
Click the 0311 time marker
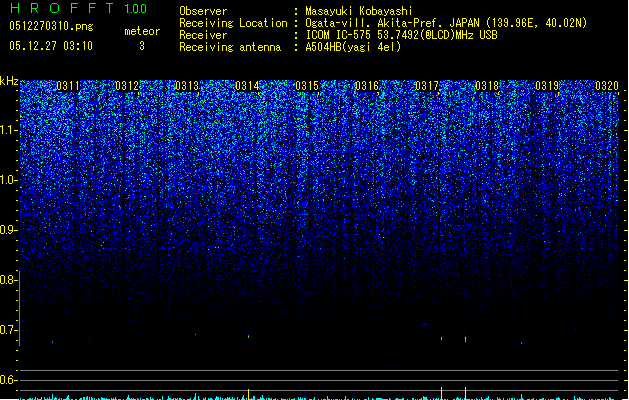[68, 86]
